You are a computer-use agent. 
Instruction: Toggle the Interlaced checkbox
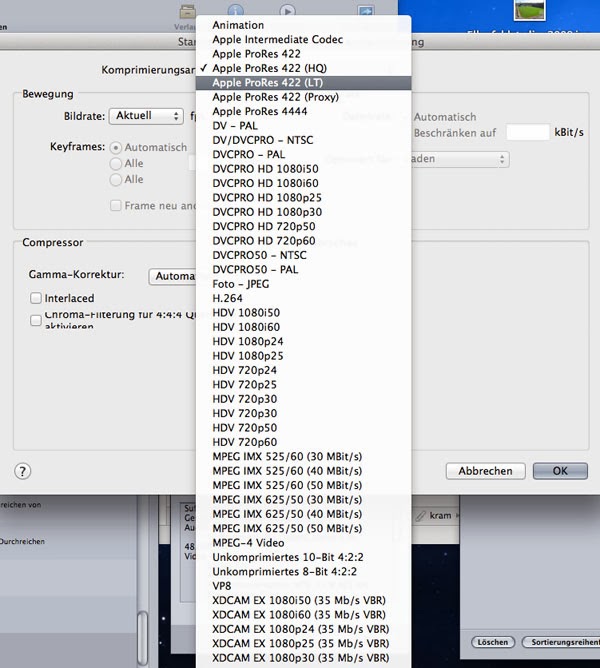click(x=36, y=298)
